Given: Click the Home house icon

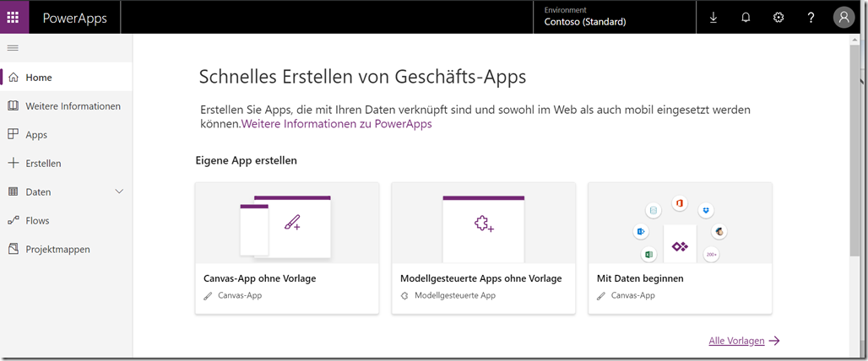Looking at the screenshot, I should (14, 78).
